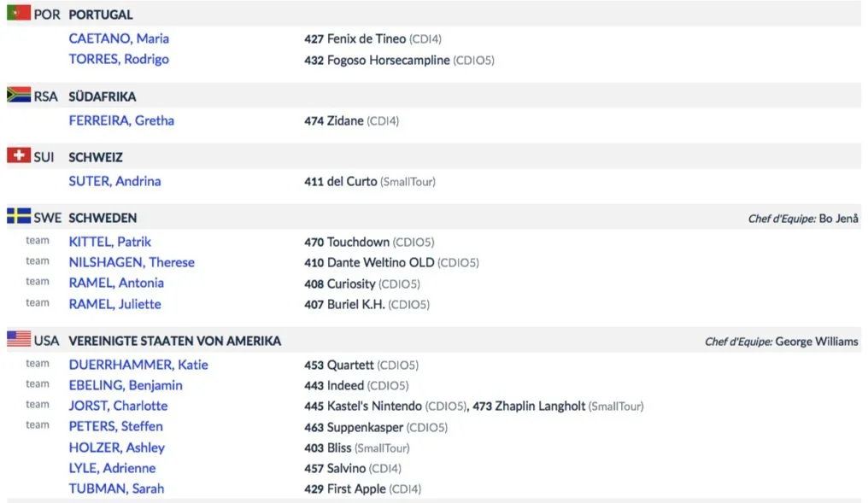Screen dimensions: 868x503
Task: Click the Portugal flag icon
Action: [x=19, y=12]
